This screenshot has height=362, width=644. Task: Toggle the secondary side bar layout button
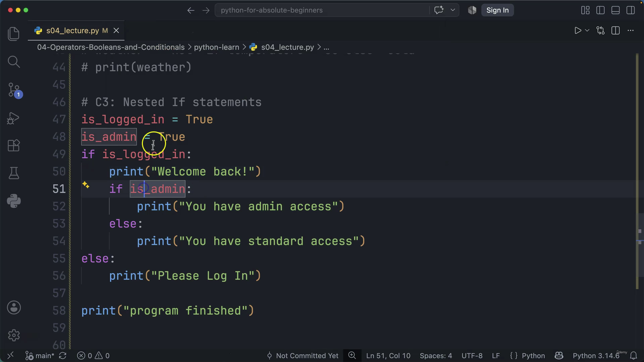tap(631, 10)
